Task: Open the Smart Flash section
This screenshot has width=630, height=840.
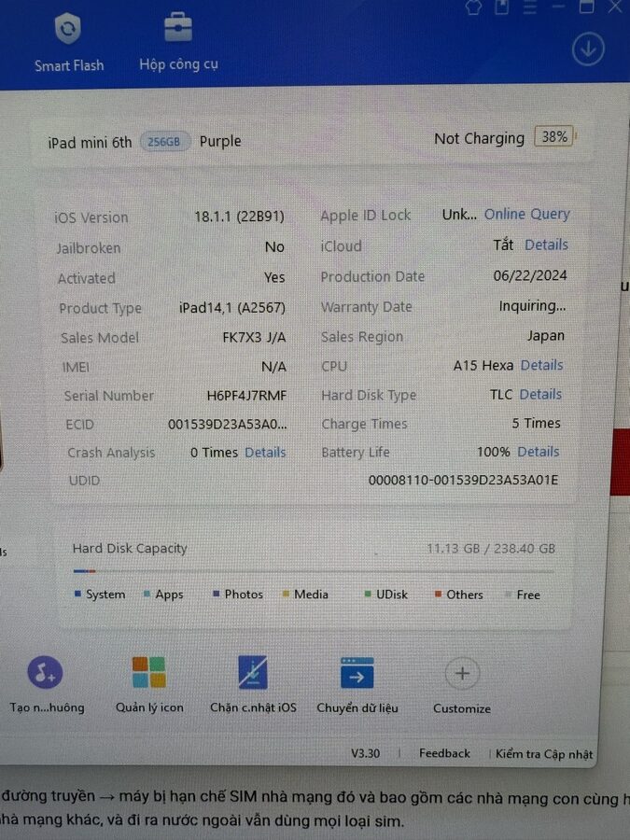Action: (x=68, y=43)
